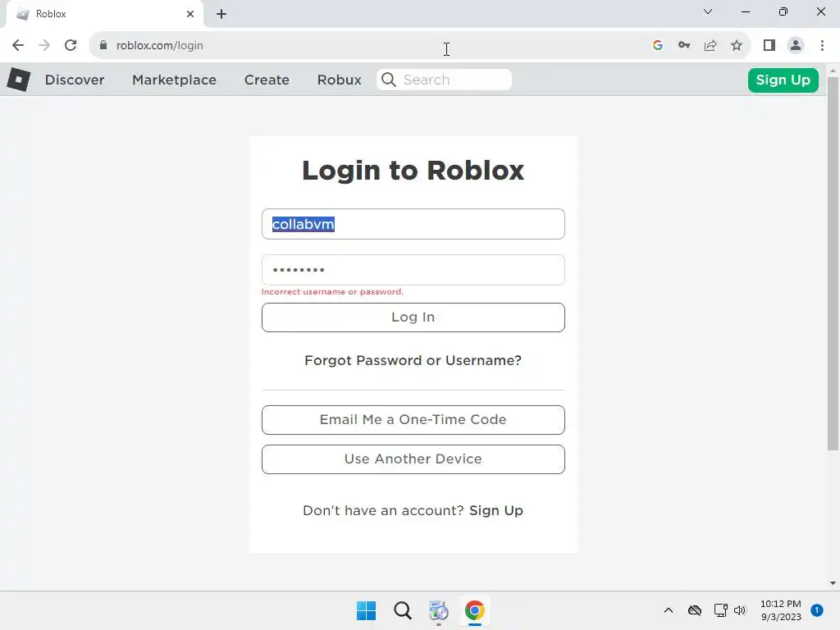Click Use Another Device button
Screen dimensions: 840x630
coord(413,459)
